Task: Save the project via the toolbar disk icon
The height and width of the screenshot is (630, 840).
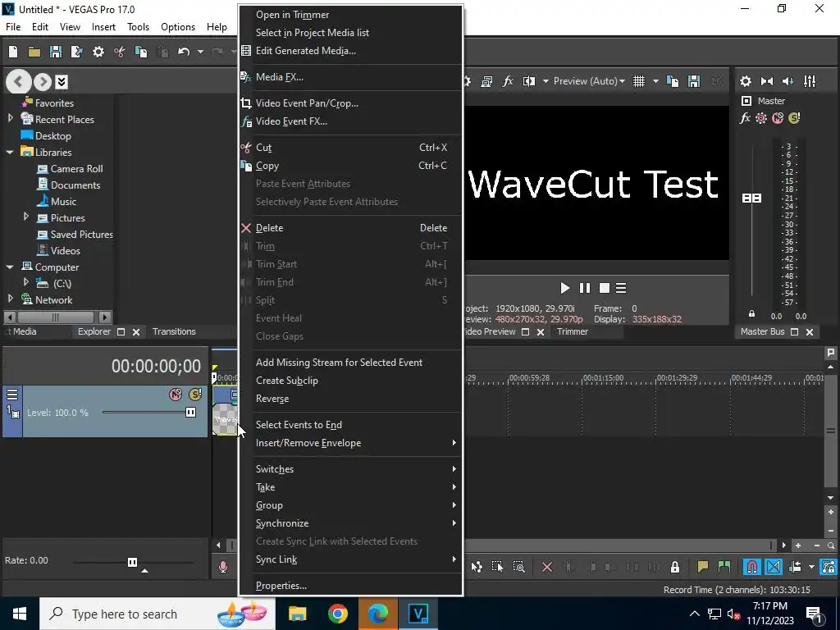Action: 56,52
